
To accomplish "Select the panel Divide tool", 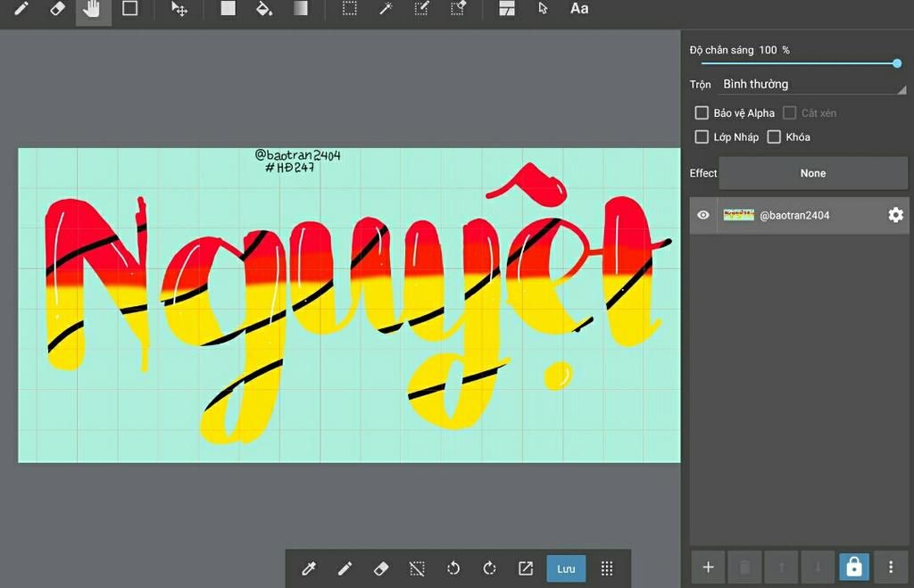I will click(x=507, y=9).
